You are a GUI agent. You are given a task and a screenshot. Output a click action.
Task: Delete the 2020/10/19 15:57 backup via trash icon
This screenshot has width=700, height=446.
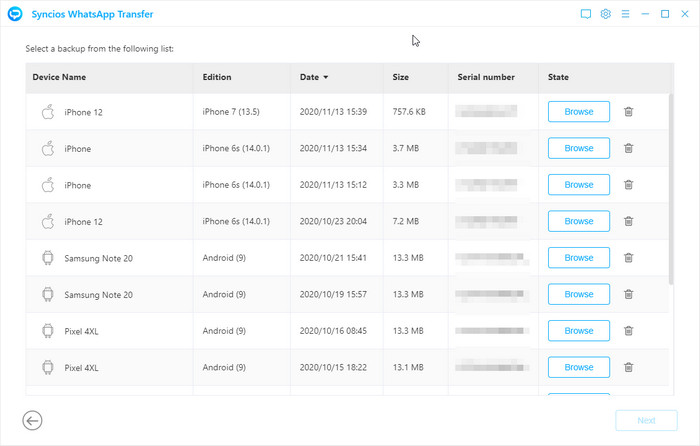pos(629,295)
